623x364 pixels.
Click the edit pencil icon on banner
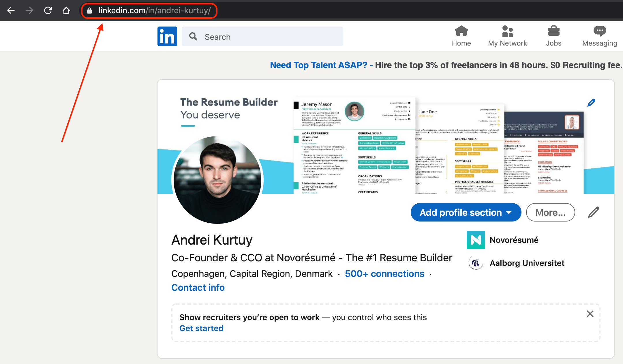(x=591, y=102)
